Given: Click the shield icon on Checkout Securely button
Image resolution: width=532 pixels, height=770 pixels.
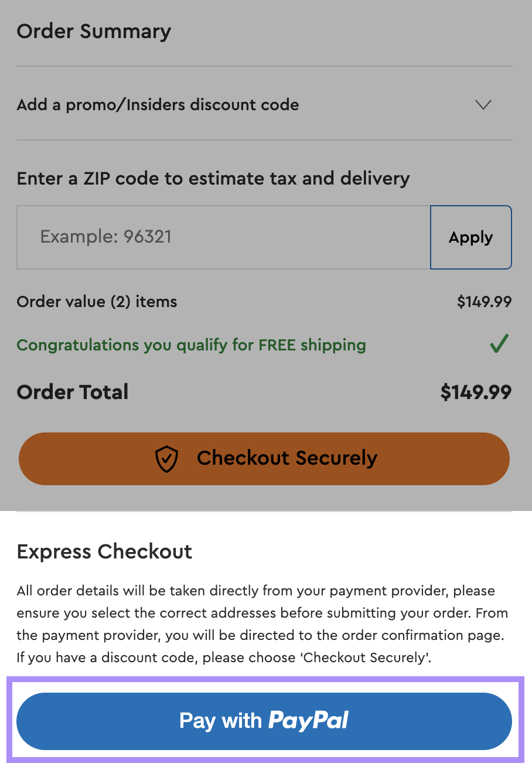Looking at the screenshot, I should (167, 459).
